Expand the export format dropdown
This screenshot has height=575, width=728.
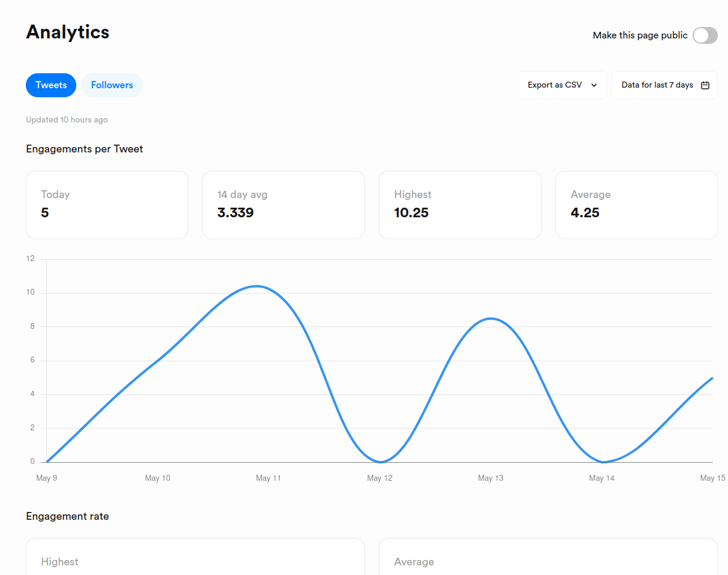[x=561, y=85]
